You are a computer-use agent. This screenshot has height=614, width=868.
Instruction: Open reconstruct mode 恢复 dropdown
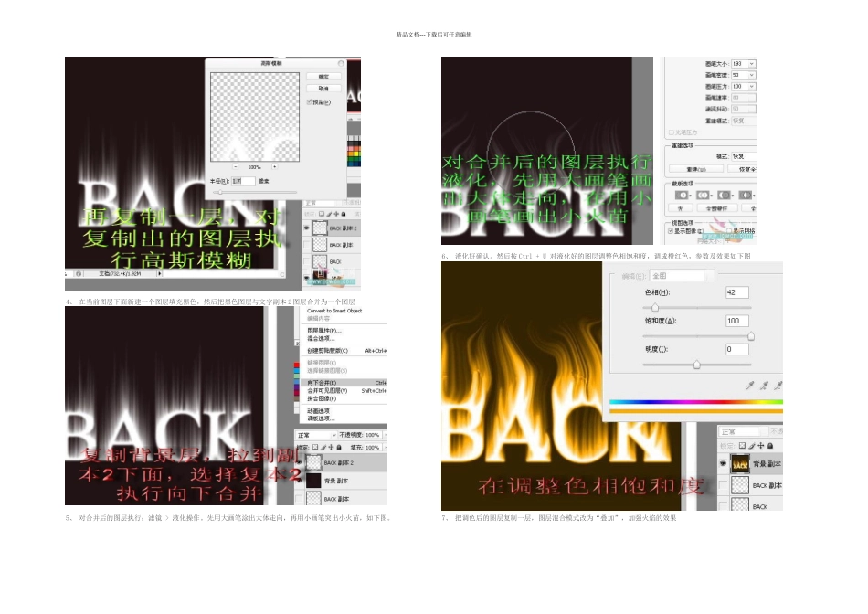click(744, 156)
